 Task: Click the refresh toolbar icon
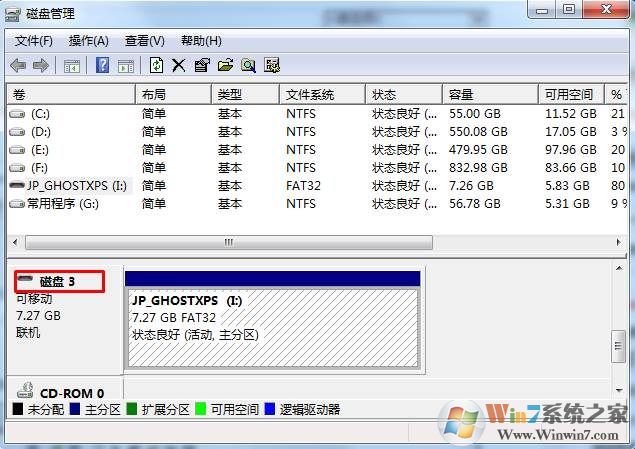tap(156, 65)
